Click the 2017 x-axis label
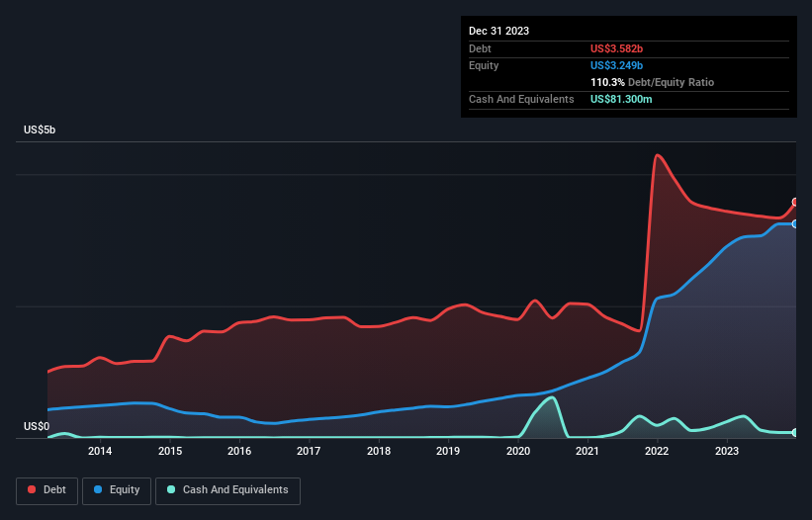The image size is (812, 520). (309, 451)
